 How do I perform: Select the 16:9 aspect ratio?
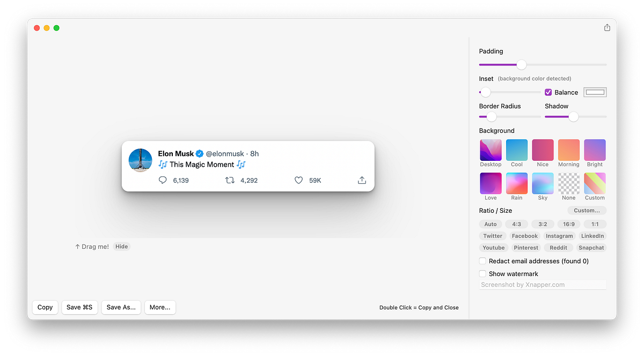pyautogui.click(x=568, y=224)
